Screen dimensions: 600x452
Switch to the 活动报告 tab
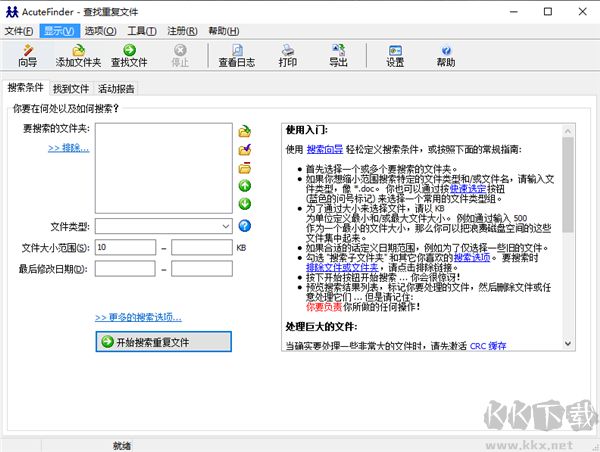[x=116, y=89]
